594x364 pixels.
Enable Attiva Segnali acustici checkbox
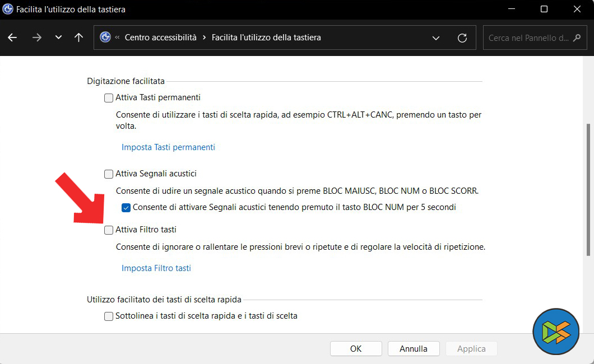click(109, 174)
